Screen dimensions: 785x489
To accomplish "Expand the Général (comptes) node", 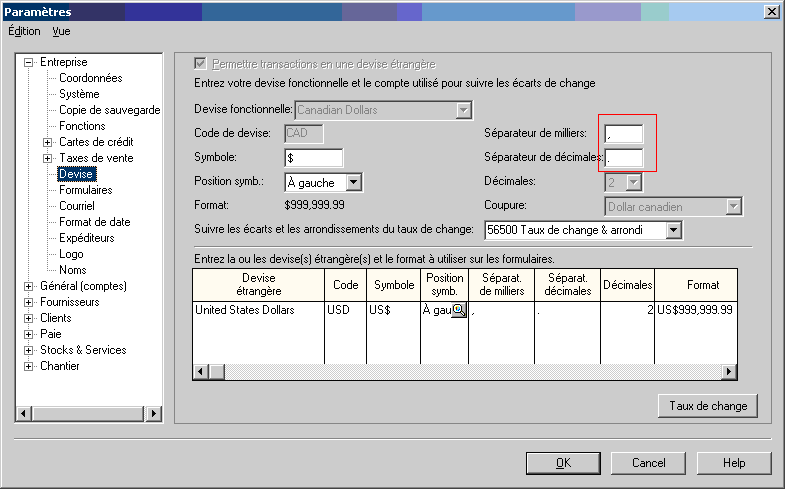I will click(x=29, y=286).
